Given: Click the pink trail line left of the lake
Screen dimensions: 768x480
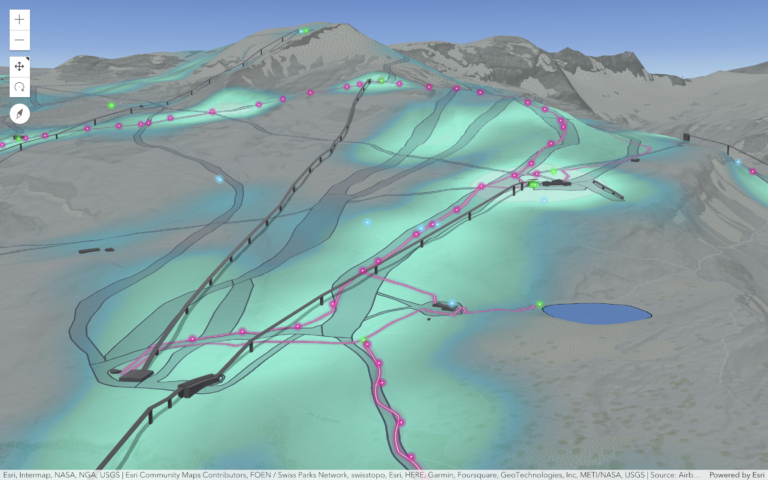Looking at the screenshot, I should tap(500, 309).
